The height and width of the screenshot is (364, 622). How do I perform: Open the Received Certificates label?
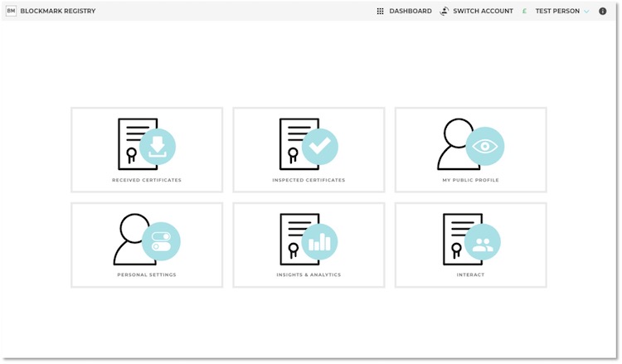click(147, 180)
